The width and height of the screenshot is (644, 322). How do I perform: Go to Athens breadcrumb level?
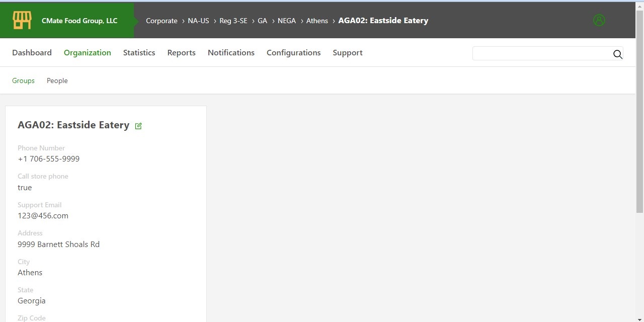317,21
